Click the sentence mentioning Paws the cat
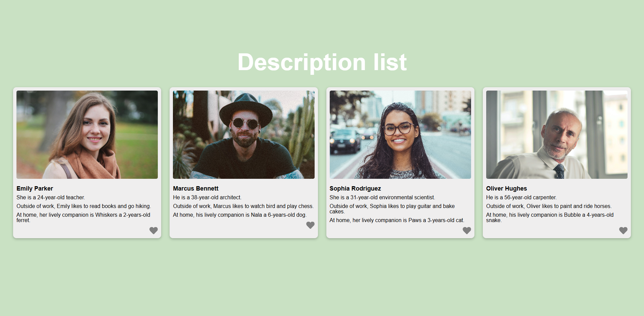The image size is (644, 316). tap(397, 220)
